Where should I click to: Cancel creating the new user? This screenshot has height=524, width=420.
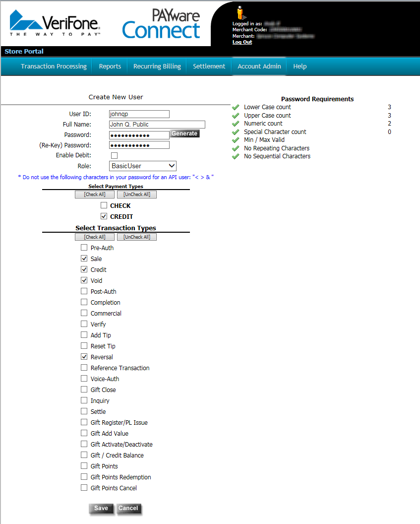[128, 508]
